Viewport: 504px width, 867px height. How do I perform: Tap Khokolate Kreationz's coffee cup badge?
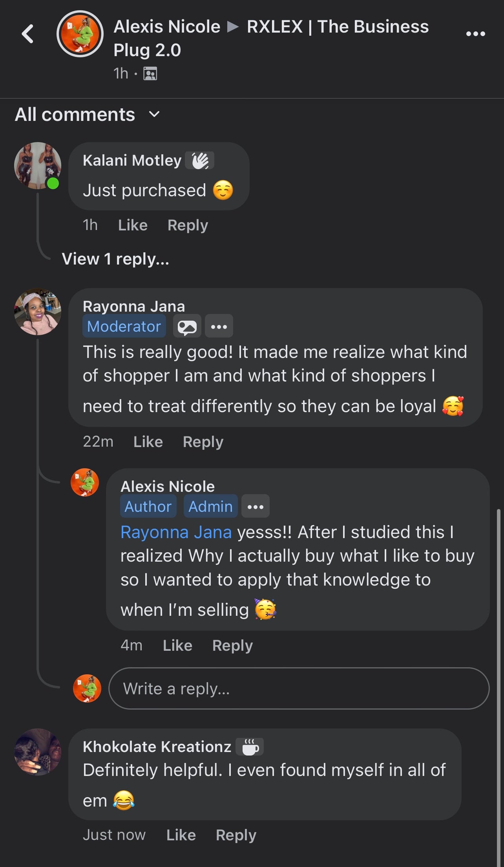pyautogui.click(x=250, y=747)
